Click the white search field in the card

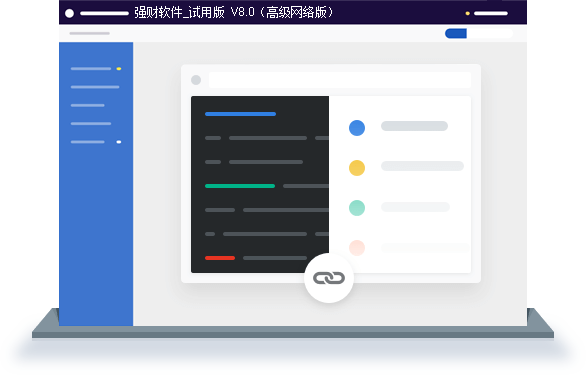[x=340, y=80]
